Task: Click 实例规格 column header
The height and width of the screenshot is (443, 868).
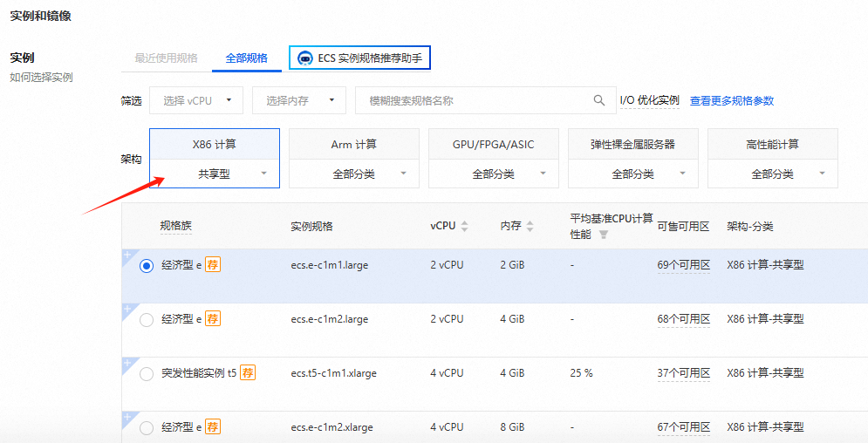Action: pyautogui.click(x=311, y=226)
